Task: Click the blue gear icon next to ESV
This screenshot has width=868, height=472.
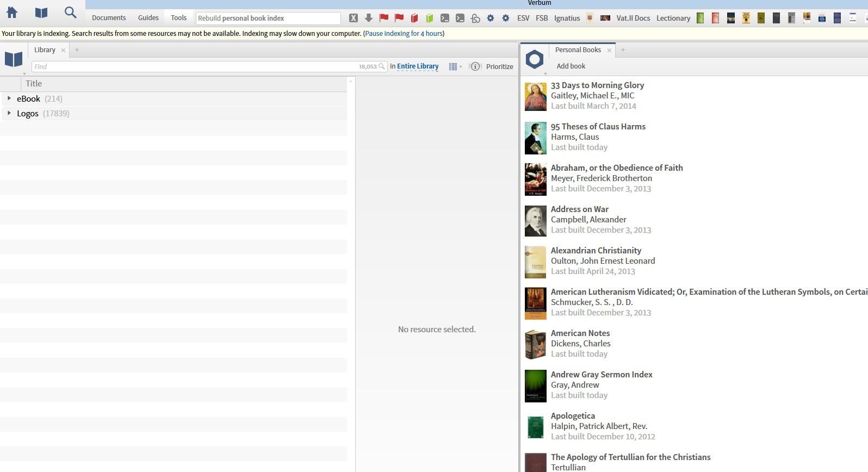Action: 506,18
